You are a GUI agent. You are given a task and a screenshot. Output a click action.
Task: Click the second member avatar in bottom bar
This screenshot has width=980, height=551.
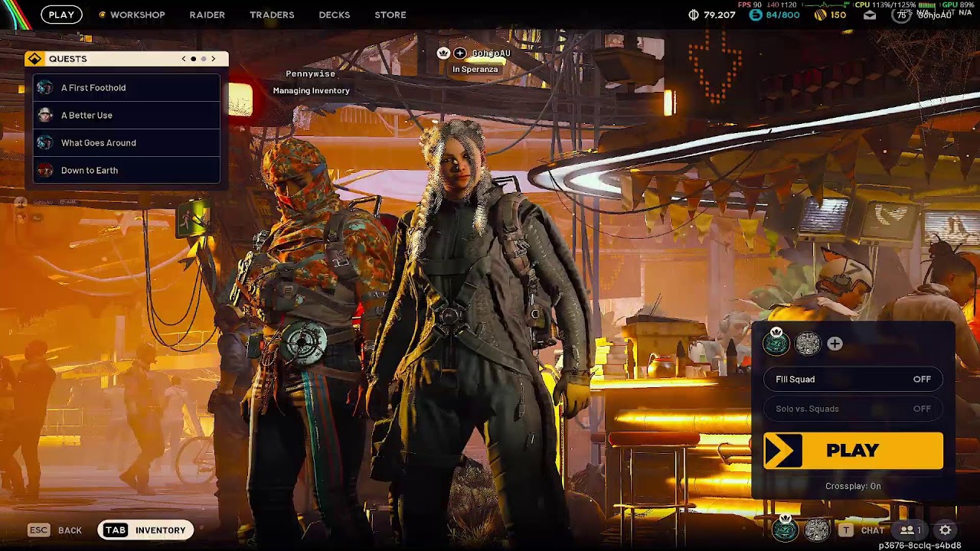click(817, 530)
